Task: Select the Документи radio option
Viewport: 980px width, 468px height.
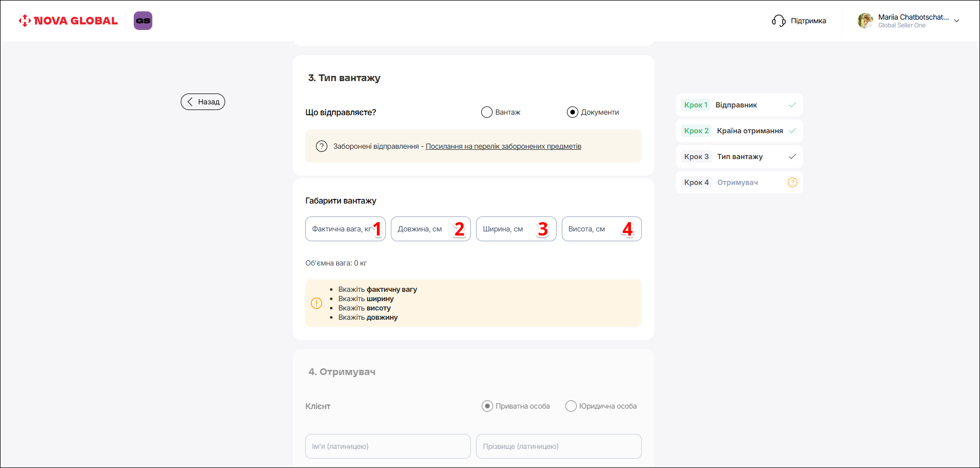Action: (572, 112)
